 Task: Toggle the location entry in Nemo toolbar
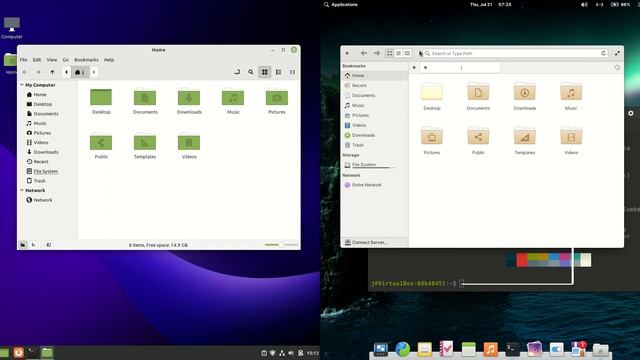click(x=237, y=72)
